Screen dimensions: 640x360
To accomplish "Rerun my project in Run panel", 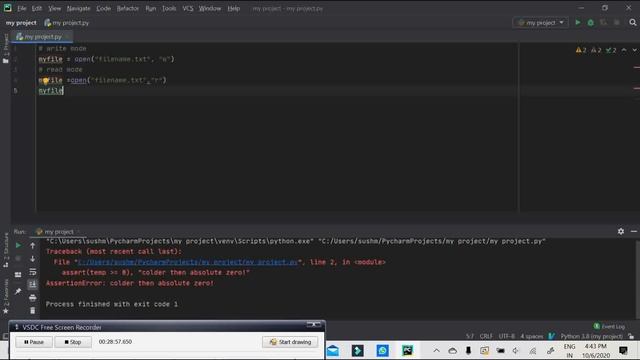I will pyautogui.click(x=18, y=245).
